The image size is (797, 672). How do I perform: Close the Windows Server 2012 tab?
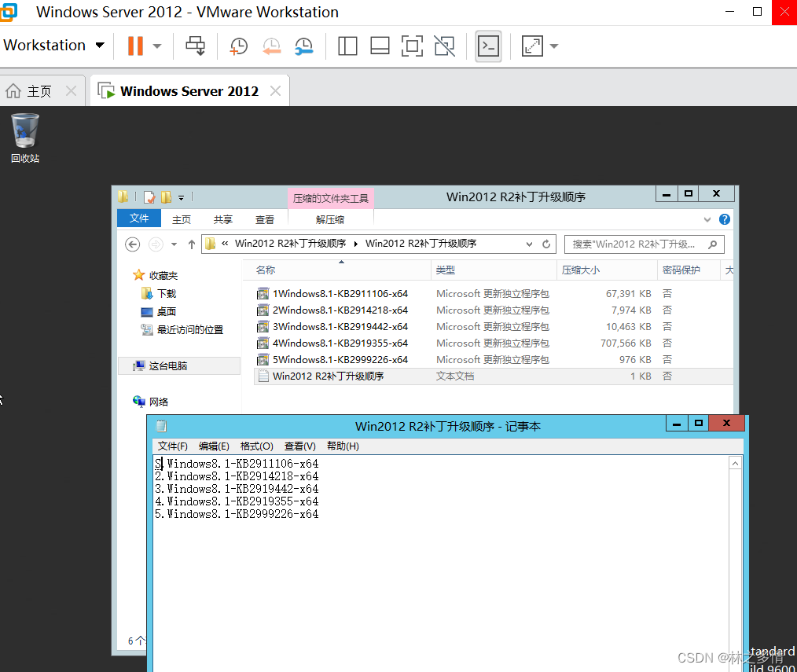coord(276,91)
